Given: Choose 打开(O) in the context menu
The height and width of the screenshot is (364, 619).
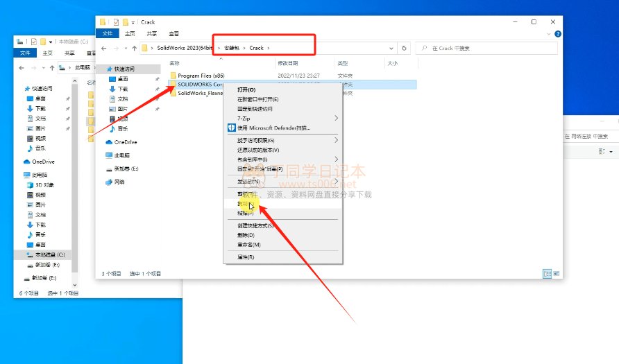Looking at the screenshot, I should (x=246, y=90).
